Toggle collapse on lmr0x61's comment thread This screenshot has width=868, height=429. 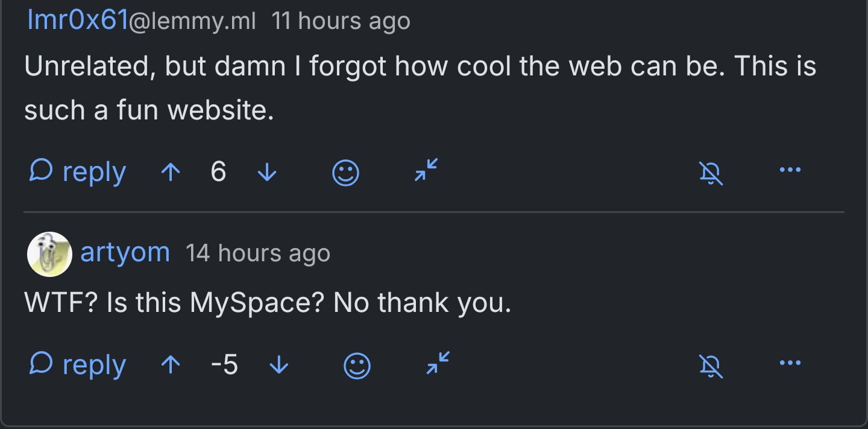pos(424,171)
